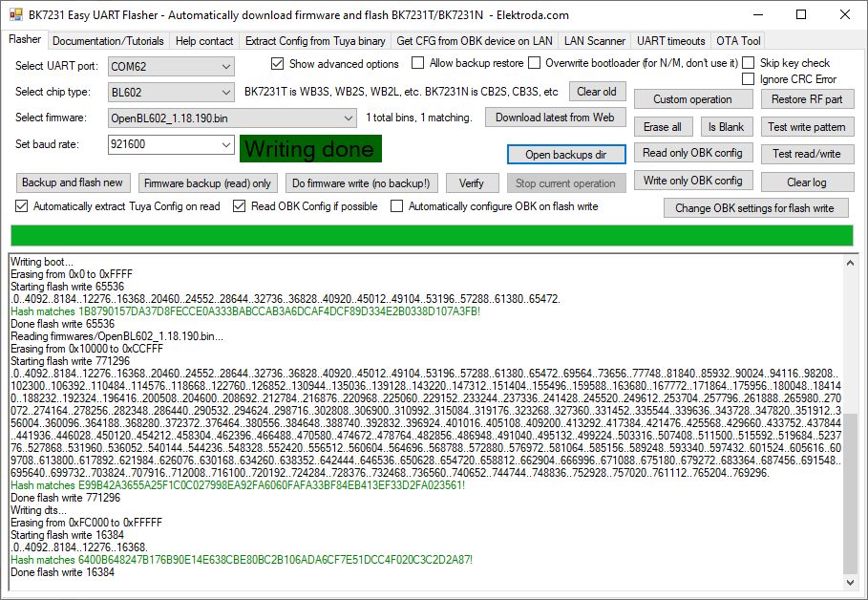This screenshot has height=600, width=868.
Task: Open Extract Config from Tuya binary tab
Action: [315, 41]
